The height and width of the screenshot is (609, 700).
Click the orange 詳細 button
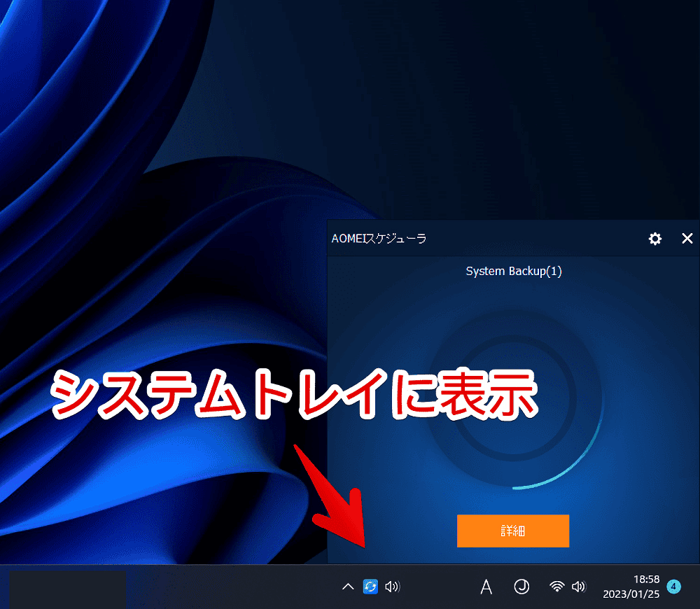[513, 531]
